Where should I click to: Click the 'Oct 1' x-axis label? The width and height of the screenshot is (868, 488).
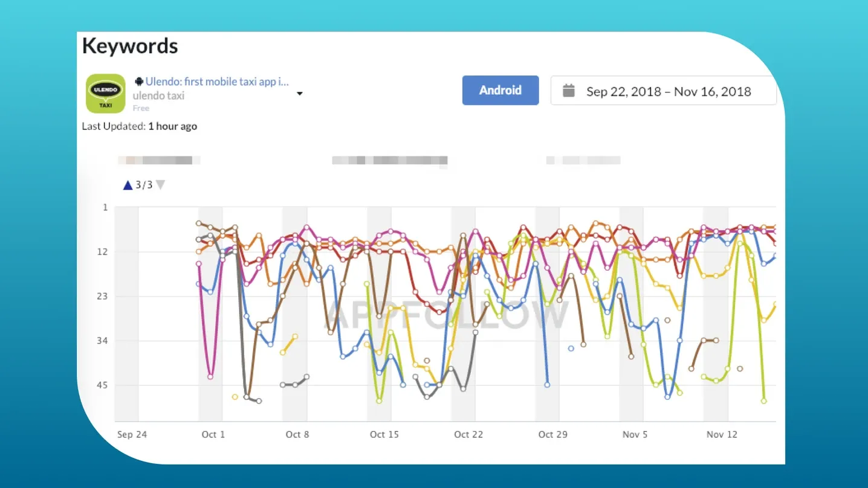[213, 434]
